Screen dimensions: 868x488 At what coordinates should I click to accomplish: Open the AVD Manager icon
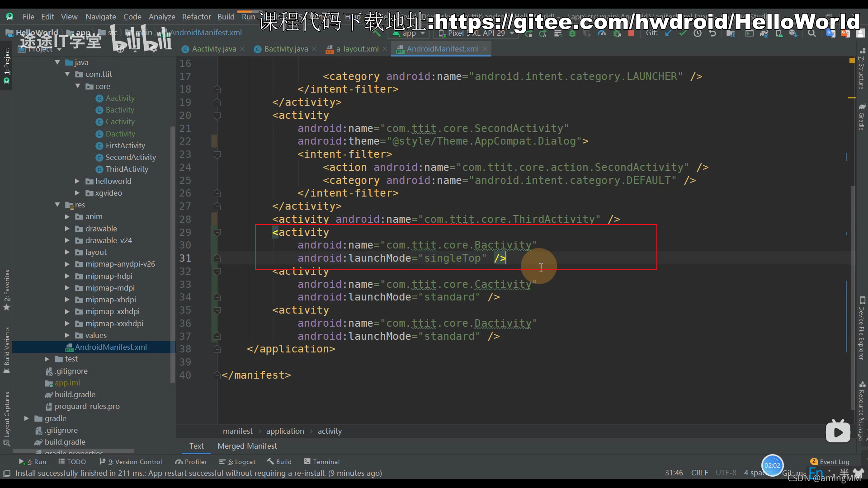pos(779,33)
